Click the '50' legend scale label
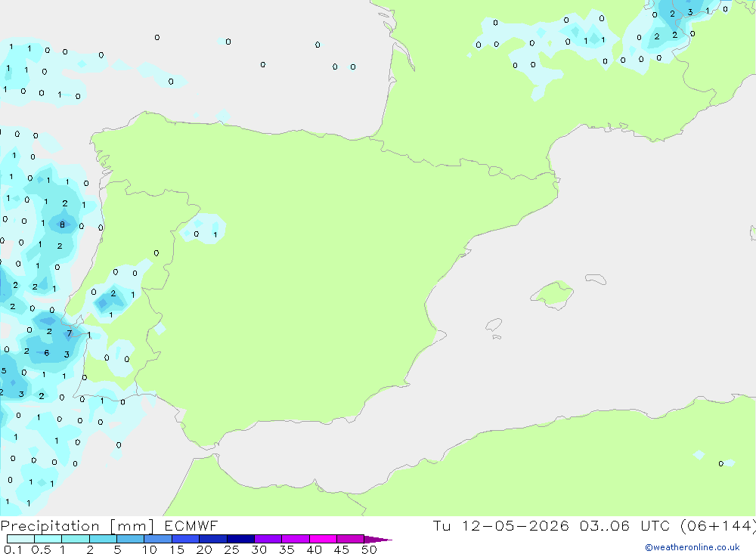The height and width of the screenshot is (554, 756). (x=370, y=549)
